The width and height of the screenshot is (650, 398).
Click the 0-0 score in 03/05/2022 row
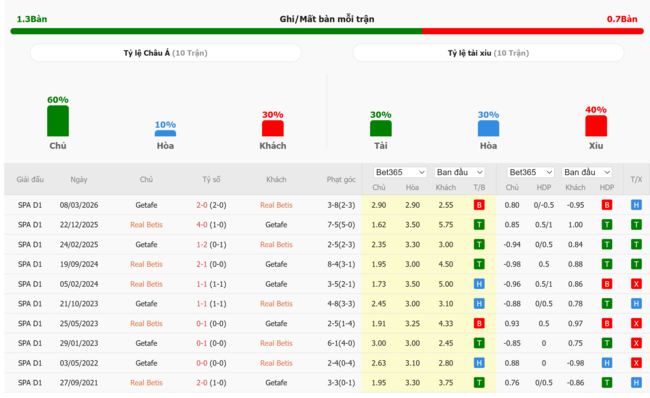[x=202, y=363]
